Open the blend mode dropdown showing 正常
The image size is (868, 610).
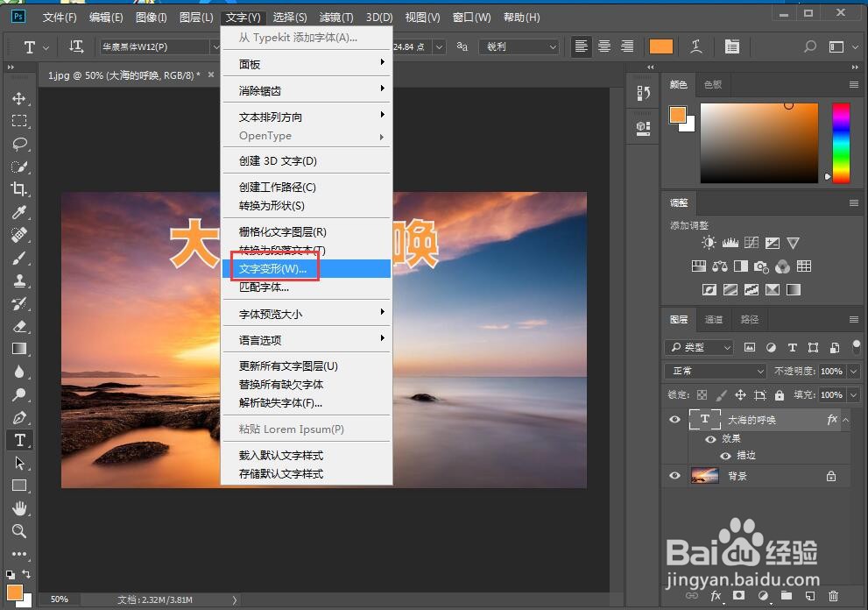(714, 371)
